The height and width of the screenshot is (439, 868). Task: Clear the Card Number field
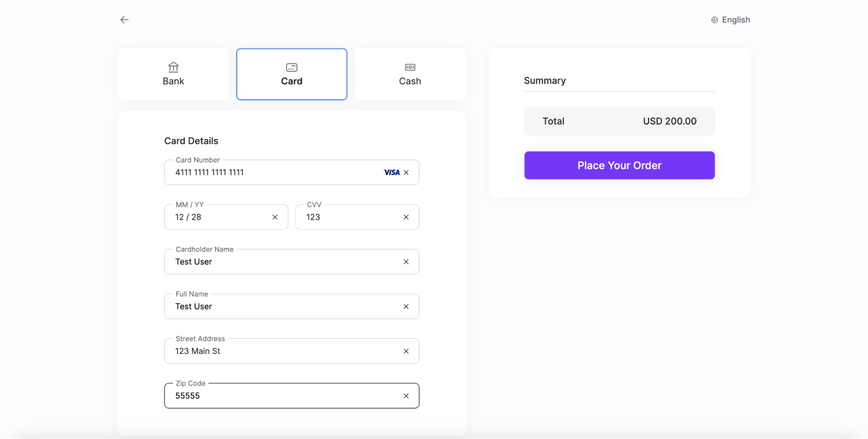point(406,172)
